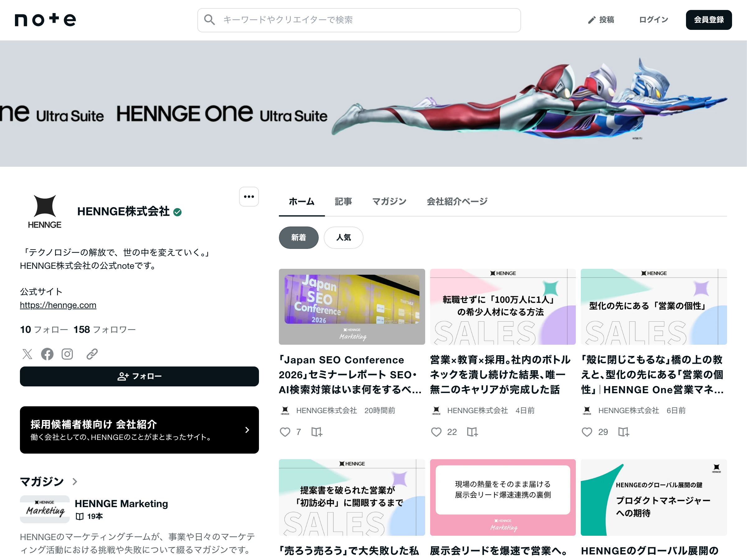Click the author avatar on the 4日前 post

(x=436, y=410)
